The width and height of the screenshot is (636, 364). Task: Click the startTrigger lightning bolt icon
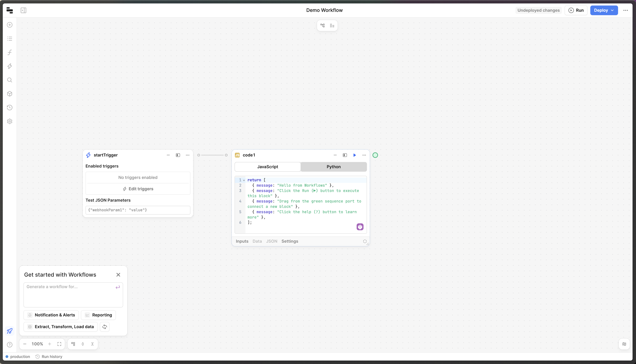click(x=88, y=155)
